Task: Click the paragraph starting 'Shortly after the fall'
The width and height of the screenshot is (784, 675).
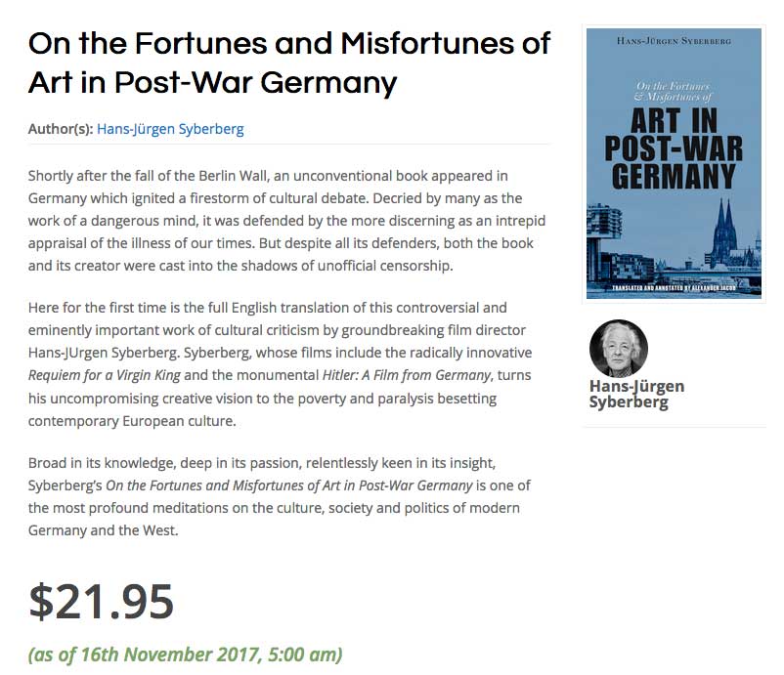Action: click(x=283, y=221)
